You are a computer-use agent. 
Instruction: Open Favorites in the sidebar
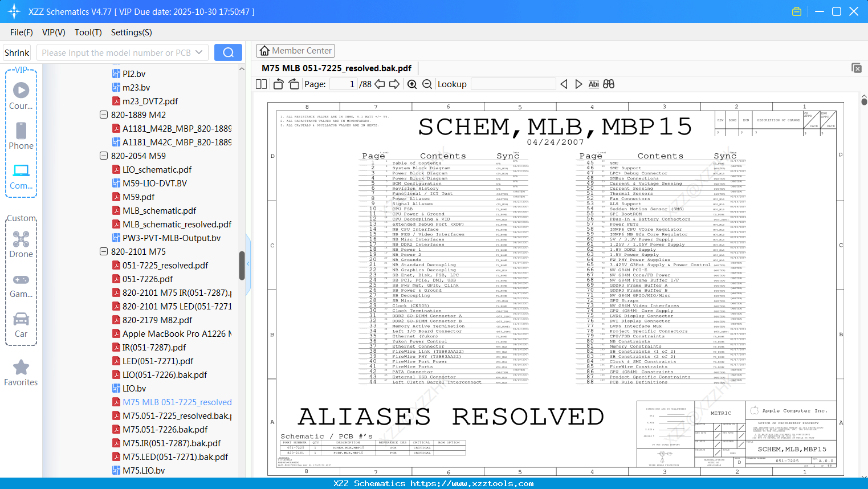21,373
